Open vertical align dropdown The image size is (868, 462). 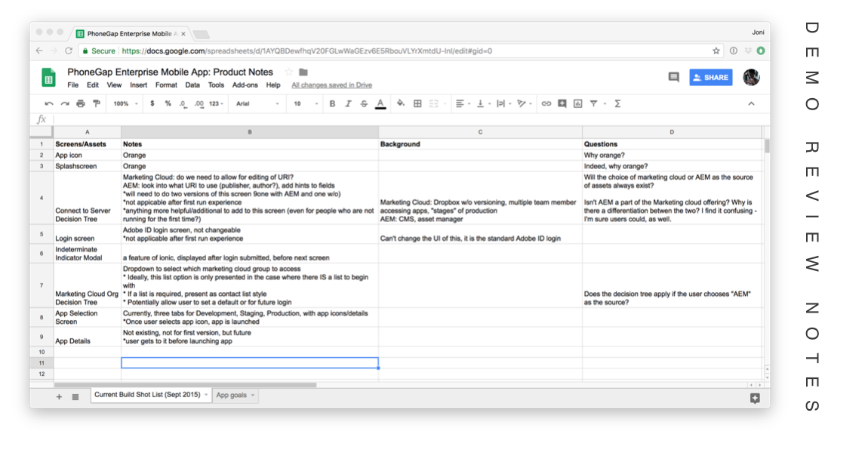pyautogui.click(x=483, y=103)
